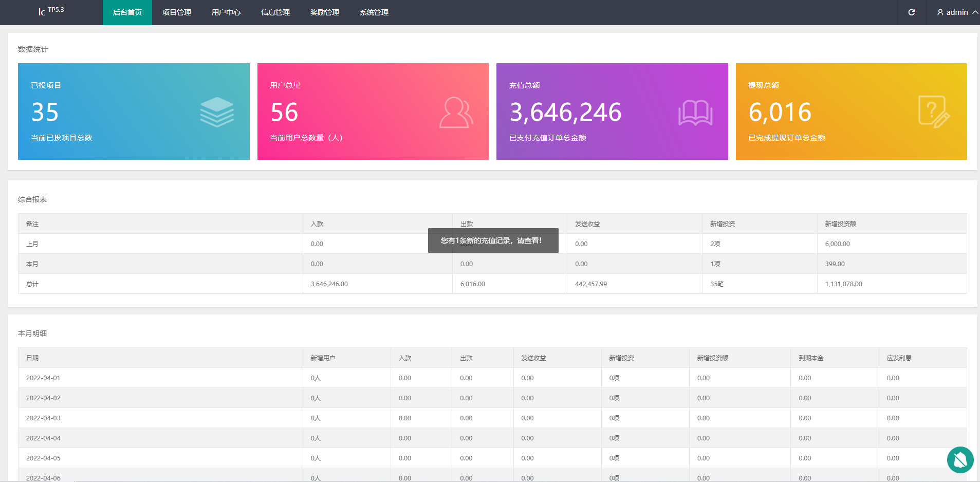980x482 pixels.
Task: Select the 后台首页 tab
Action: click(127, 12)
